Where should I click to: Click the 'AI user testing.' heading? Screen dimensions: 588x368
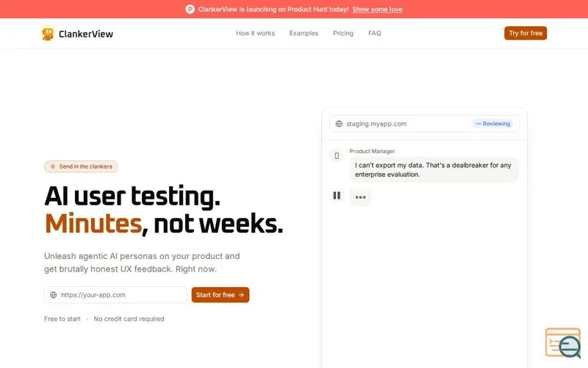pos(132,196)
